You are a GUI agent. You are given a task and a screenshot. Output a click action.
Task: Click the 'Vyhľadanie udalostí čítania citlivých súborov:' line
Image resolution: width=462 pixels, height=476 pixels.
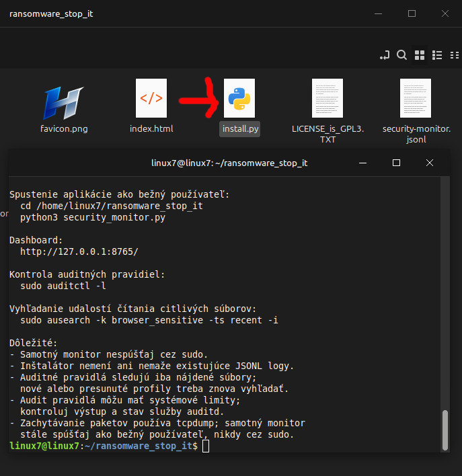132,309
